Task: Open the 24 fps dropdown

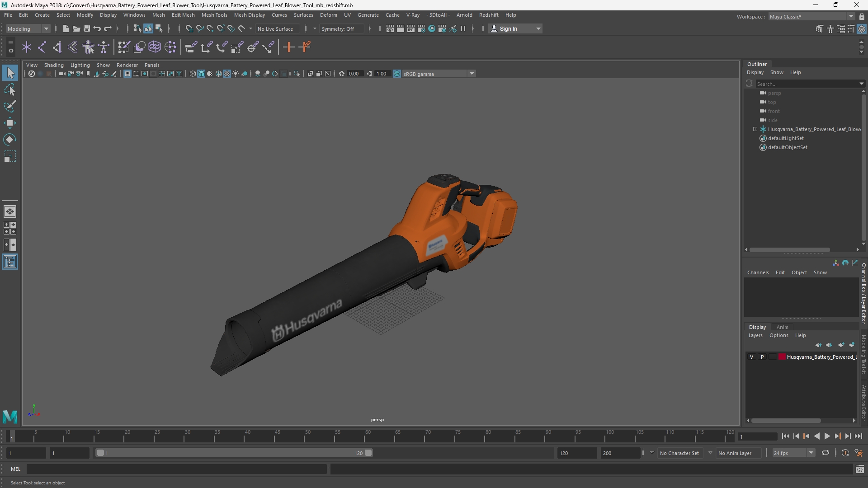Action: 793,453
